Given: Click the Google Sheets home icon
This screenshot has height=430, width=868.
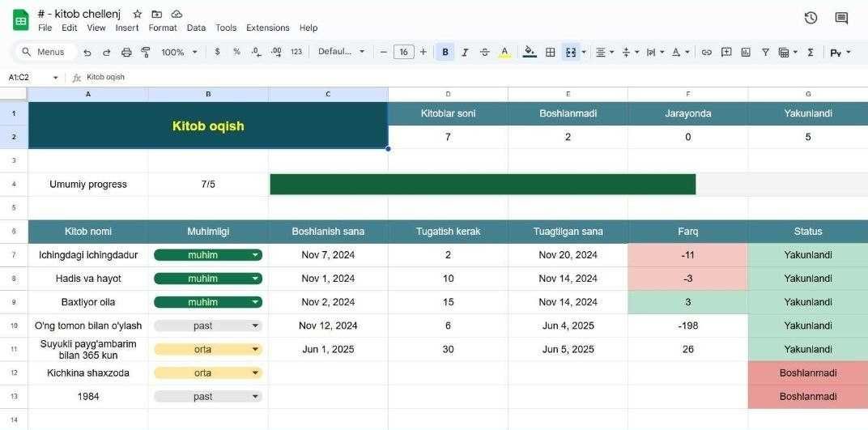Looking at the screenshot, I should tap(20, 21).
